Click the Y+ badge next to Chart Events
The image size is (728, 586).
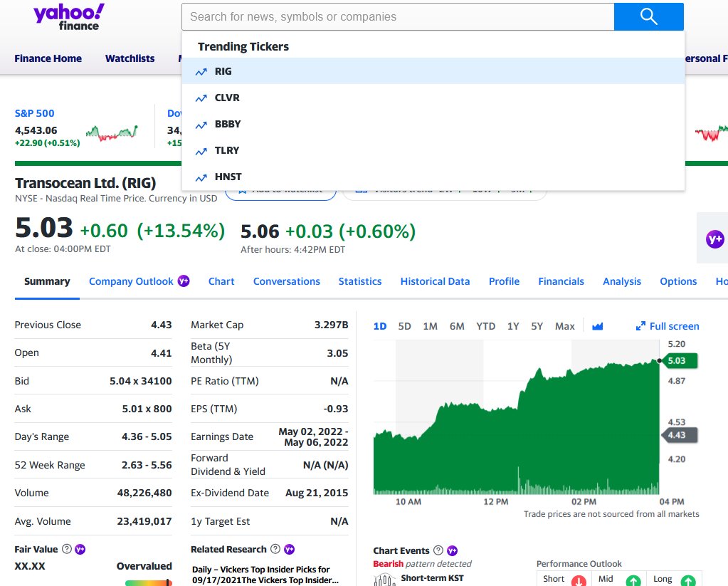point(452,550)
